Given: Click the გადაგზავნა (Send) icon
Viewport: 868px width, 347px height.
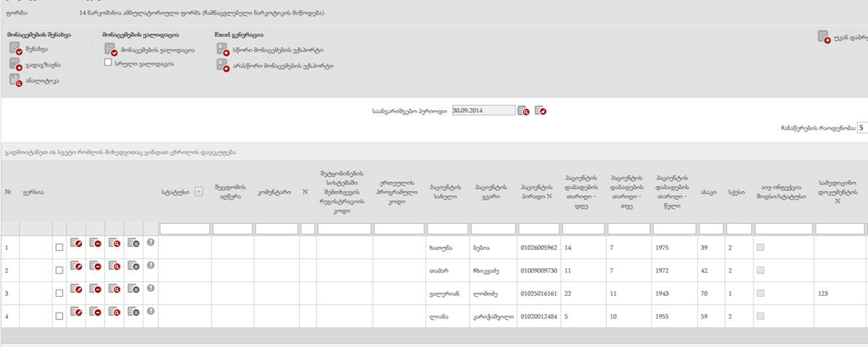Looking at the screenshot, I should click(x=15, y=65).
